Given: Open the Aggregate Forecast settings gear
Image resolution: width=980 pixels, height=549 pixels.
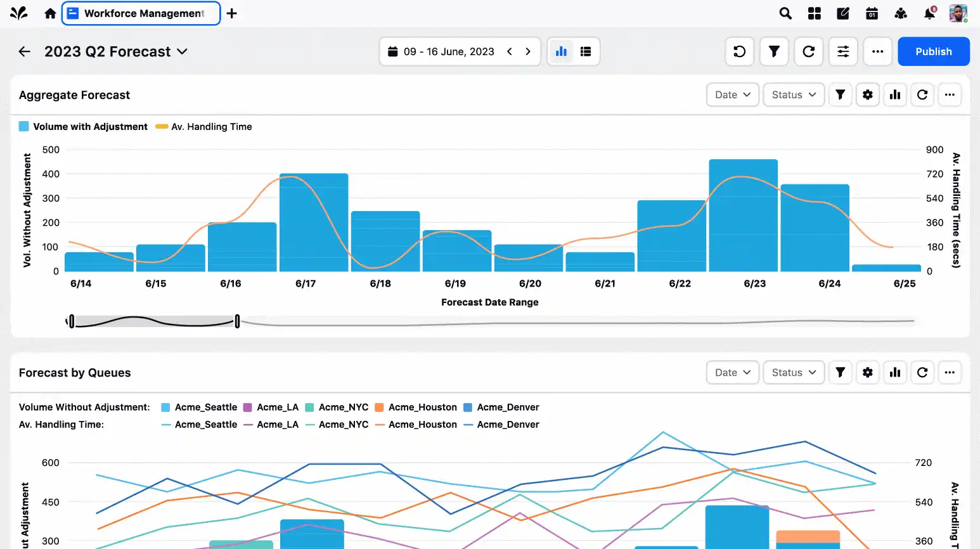Looking at the screenshot, I should (x=868, y=94).
